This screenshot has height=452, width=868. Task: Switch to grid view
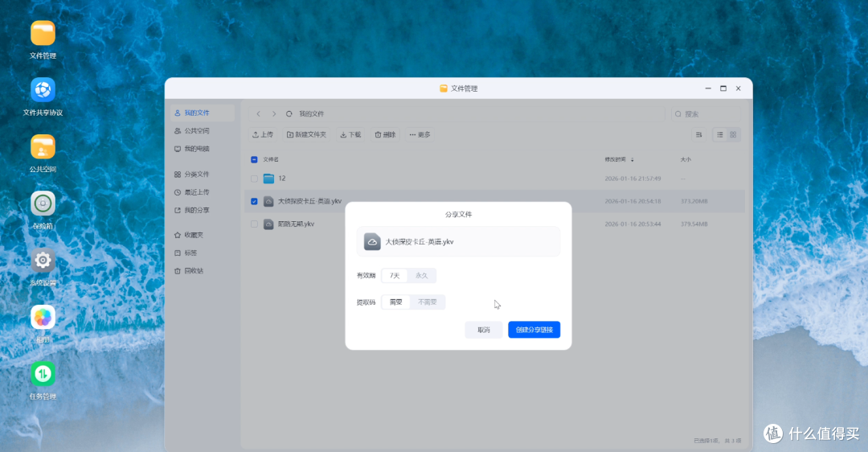point(733,134)
